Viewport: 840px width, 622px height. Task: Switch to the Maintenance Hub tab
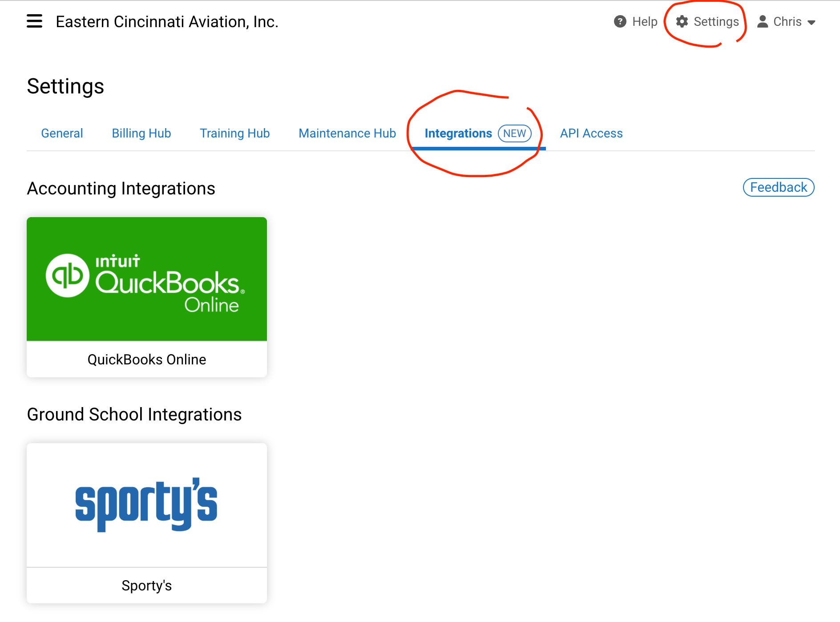tap(347, 133)
